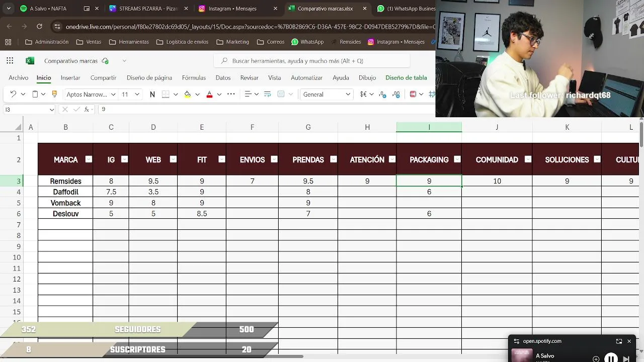Click the second decimal places icon

click(396, 94)
